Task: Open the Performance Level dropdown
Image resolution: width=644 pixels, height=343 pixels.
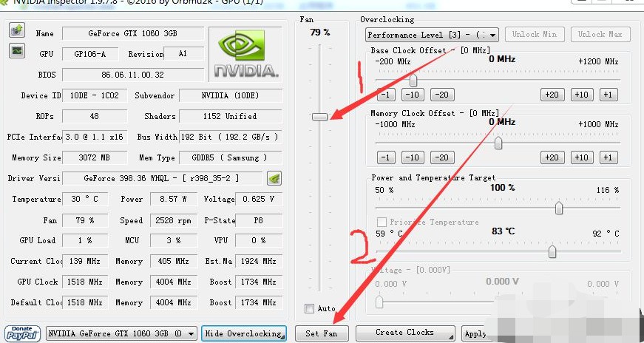Action: coord(432,35)
